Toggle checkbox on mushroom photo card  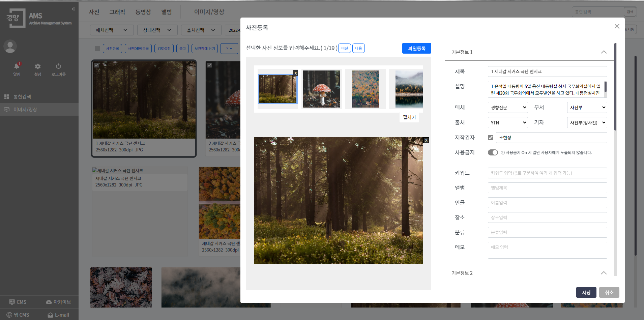[209, 65]
